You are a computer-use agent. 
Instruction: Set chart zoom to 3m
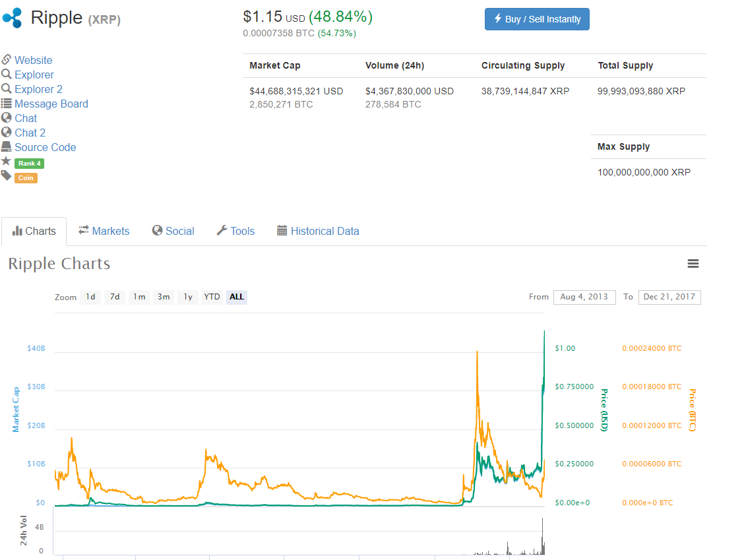[164, 297]
